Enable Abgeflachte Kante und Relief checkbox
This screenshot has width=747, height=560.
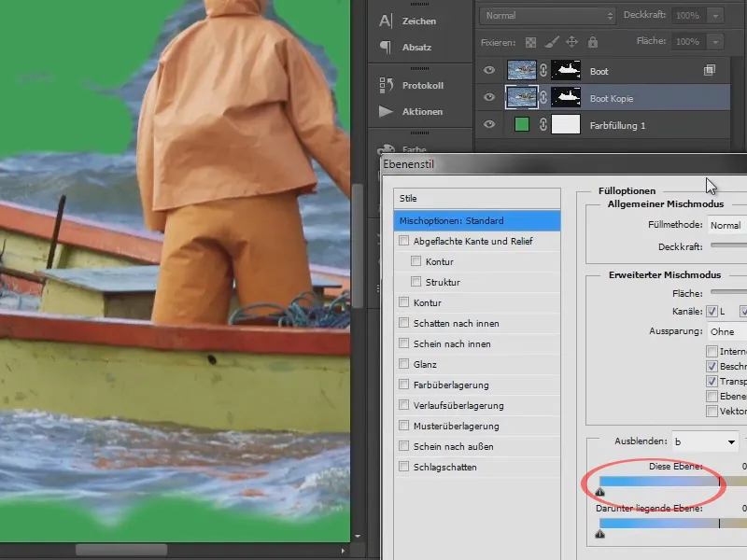point(404,241)
